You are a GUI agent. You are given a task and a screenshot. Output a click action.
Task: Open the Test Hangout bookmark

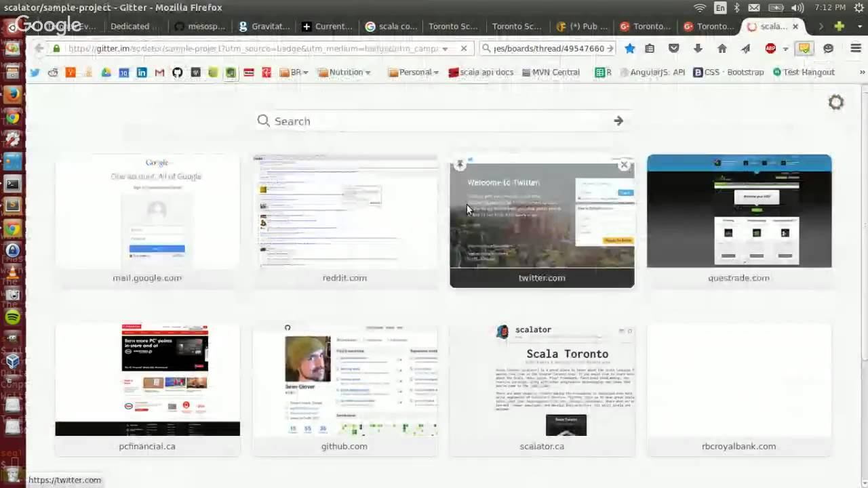(804, 72)
